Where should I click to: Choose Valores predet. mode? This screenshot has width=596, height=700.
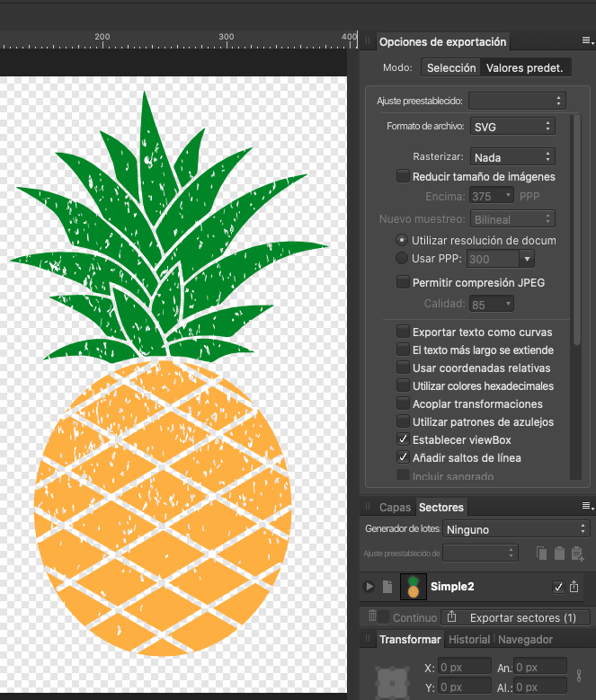tap(525, 67)
